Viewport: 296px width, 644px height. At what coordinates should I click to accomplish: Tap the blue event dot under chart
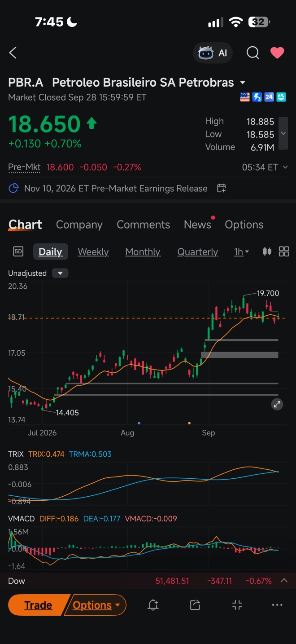pyautogui.click(x=139, y=423)
